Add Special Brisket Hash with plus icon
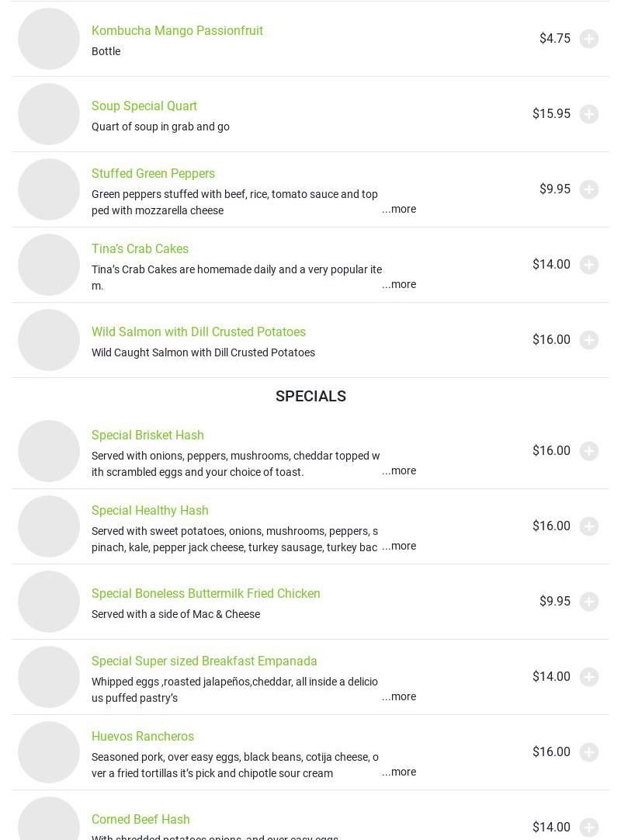The width and height of the screenshot is (621, 840). pos(589,451)
